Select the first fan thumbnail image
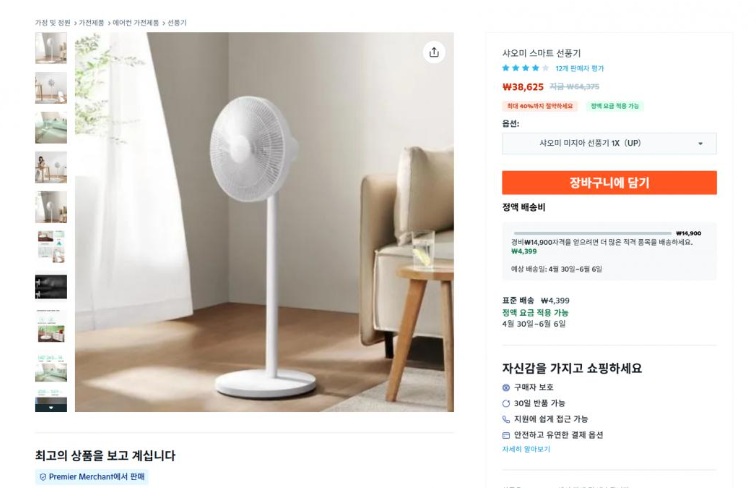Screen dimensions: 756x503 click(x=51, y=48)
